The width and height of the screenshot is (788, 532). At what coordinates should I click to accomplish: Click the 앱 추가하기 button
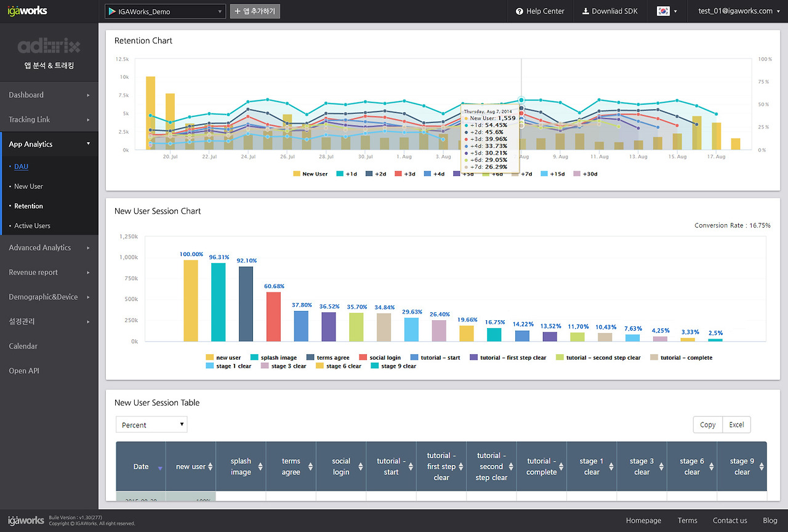pyautogui.click(x=255, y=11)
